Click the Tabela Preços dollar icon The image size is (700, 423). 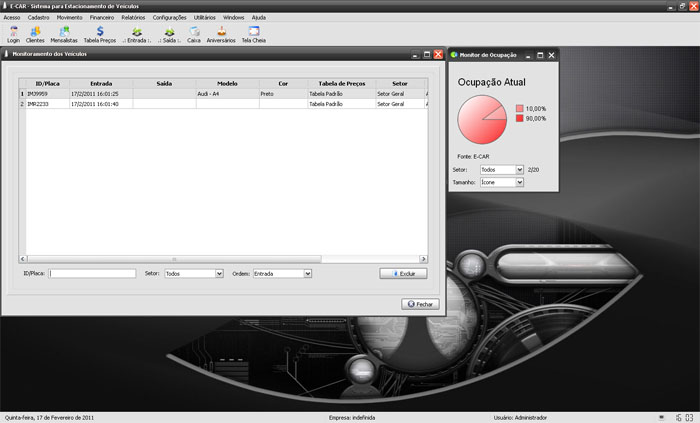click(x=101, y=34)
